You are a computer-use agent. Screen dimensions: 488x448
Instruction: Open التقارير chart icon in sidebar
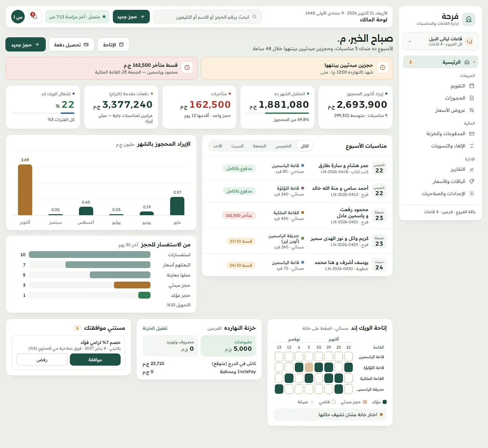coord(471,169)
